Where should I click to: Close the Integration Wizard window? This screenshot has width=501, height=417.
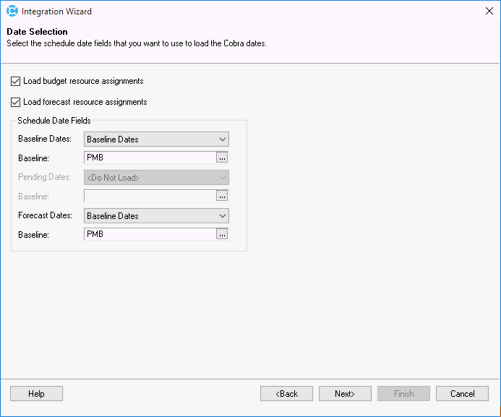tap(489, 11)
